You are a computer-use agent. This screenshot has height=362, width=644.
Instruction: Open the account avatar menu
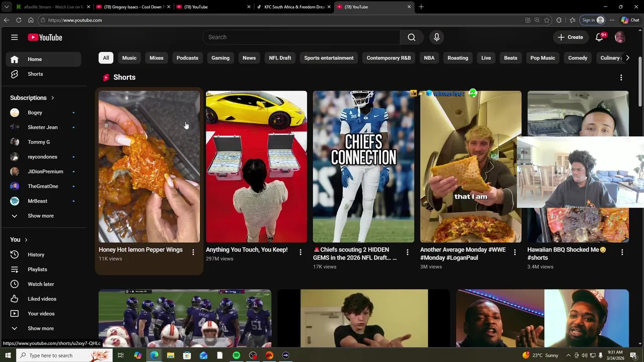point(620,37)
